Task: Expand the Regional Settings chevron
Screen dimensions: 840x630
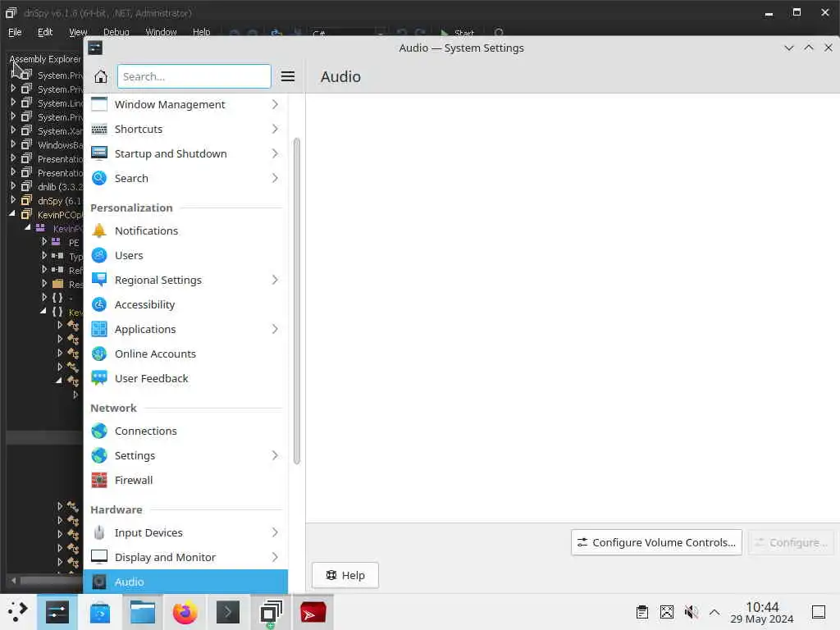Action: tap(275, 281)
